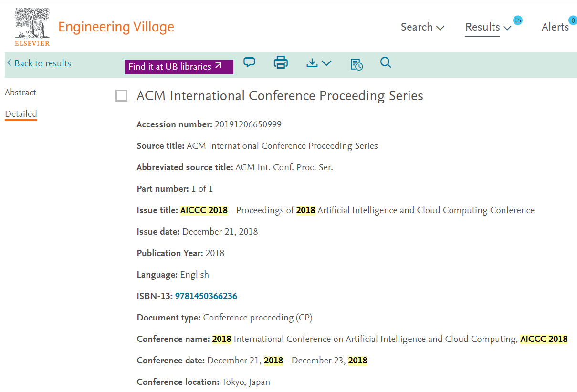Click the Engineering Village home title
Image resolution: width=577 pixels, height=392 pixels.
[116, 27]
